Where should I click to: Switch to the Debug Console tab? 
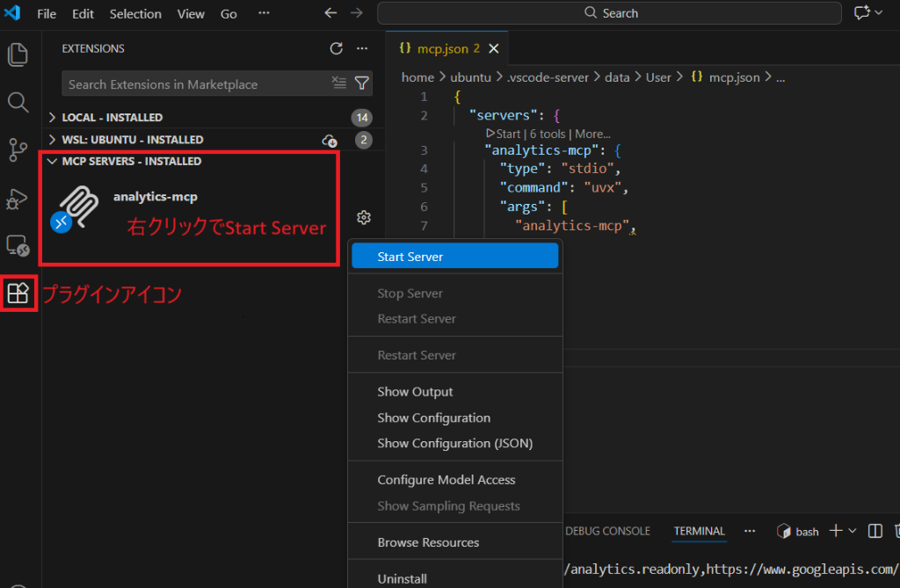point(607,531)
